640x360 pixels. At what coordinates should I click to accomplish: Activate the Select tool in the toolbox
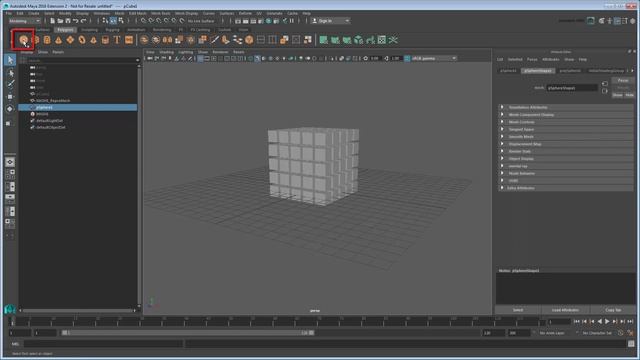[x=10, y=60]
